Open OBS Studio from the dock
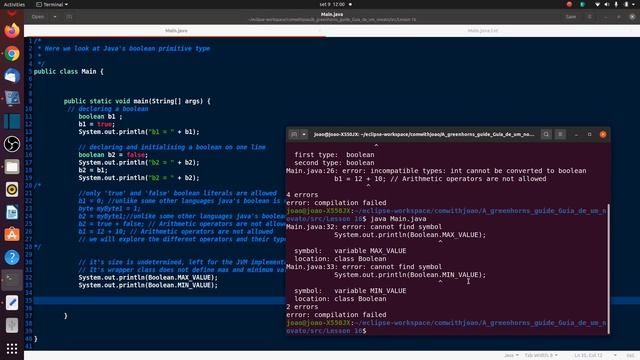The width and height of the screenshot is (640, 360). tap(12, 144)
